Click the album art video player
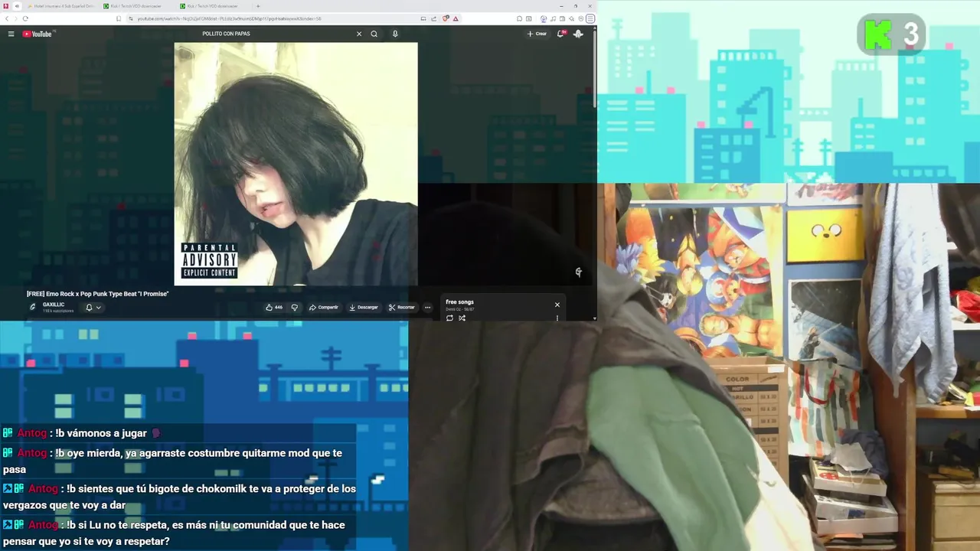This screenshot has height=551, width=980. (x=296, y=164)
